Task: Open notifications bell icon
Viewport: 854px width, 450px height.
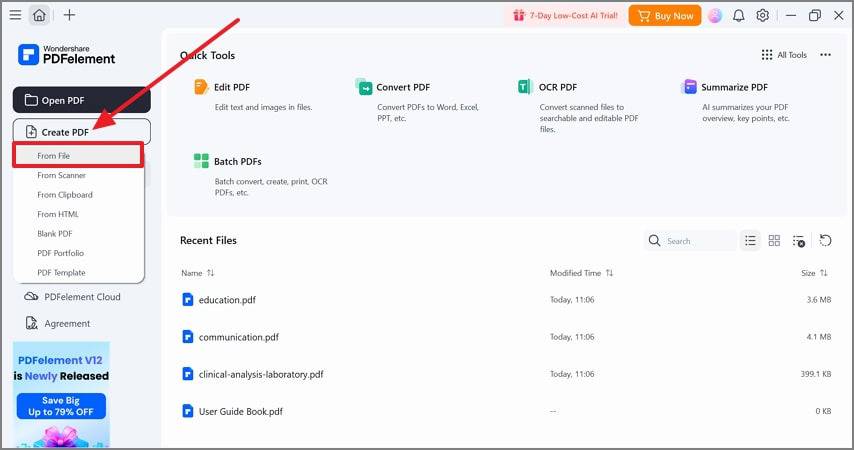Action: click(x=739, y=16)
